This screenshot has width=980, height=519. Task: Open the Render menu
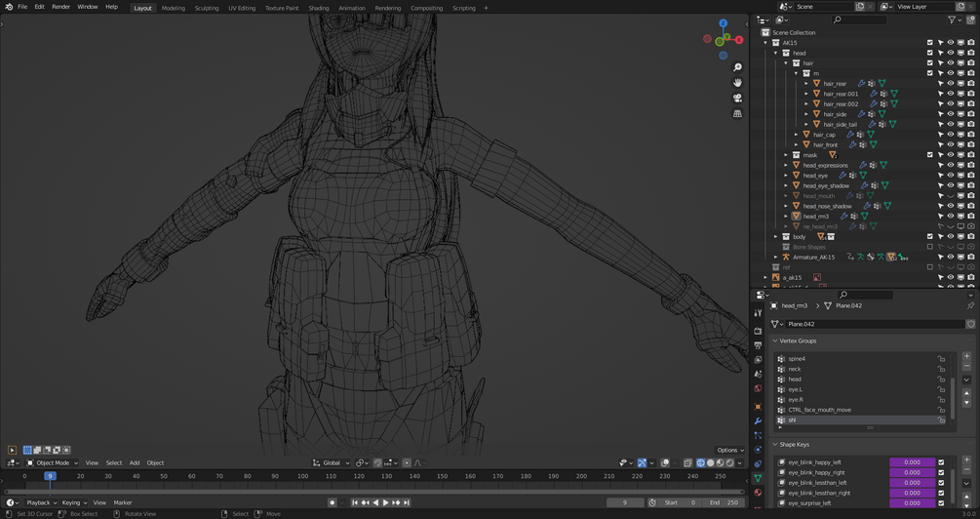60,7
